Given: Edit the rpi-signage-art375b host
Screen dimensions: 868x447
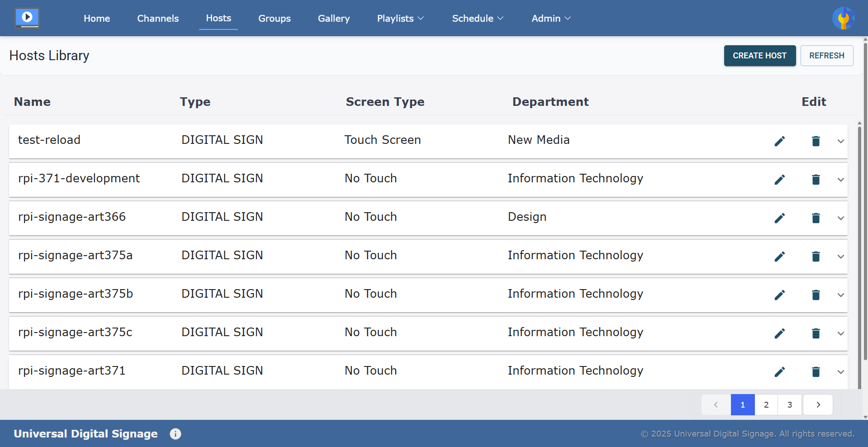Looking at the screenshot, I should 779,295.
